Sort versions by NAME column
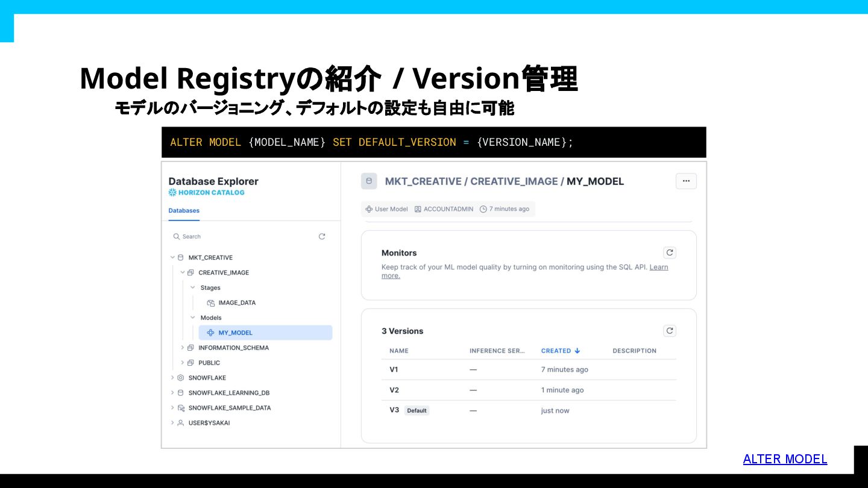Image resolution: width=868 pixels, height=488 pixels. tap(399, 351)
